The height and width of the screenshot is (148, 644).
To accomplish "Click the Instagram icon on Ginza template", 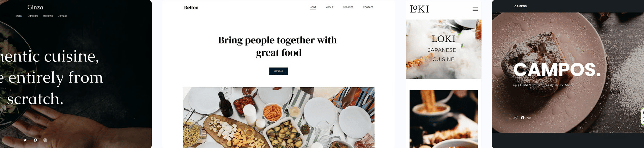I will click(x=45, y=140).
